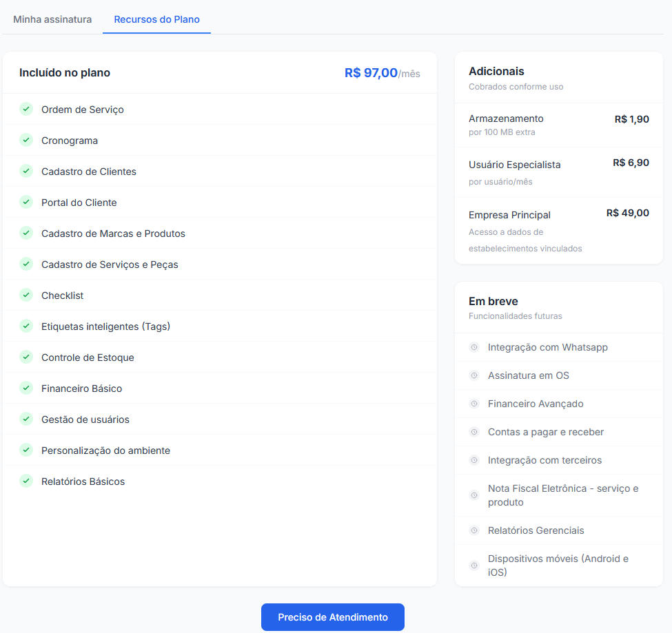The image size is (672, 633).
Task: Click the clock icon beside Dispositivos móveis
Action: tap(474, 565)
